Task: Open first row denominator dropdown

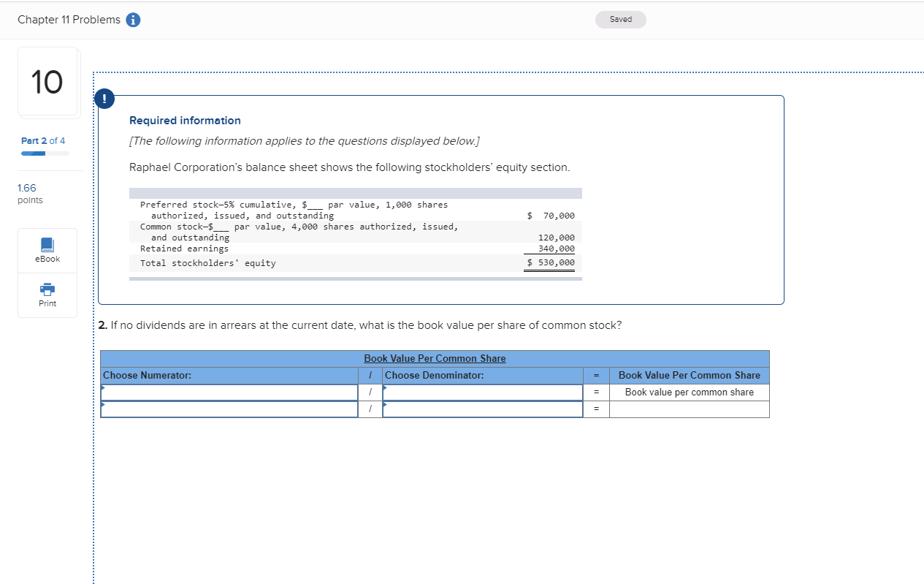Action: (x=483, y=393)
